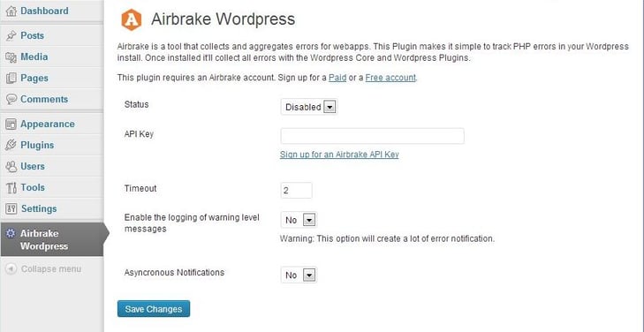Click the Save Changes button
This screenshot has width=644, height=332.
(154, 309)
